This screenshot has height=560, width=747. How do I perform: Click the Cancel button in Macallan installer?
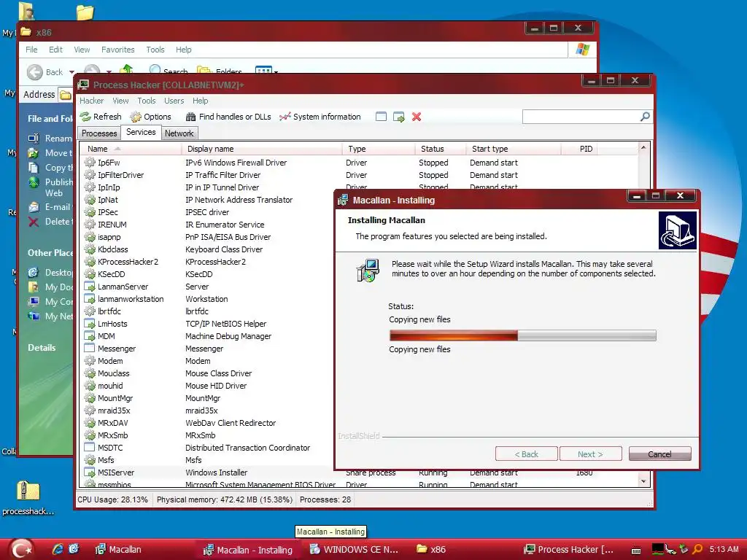pyautogui.click(x=659, y=454)
